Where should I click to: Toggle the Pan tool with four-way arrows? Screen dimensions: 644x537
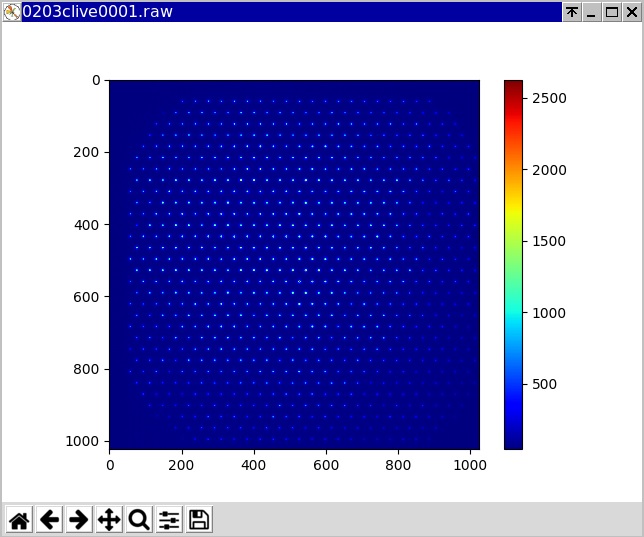click(109, 519)
